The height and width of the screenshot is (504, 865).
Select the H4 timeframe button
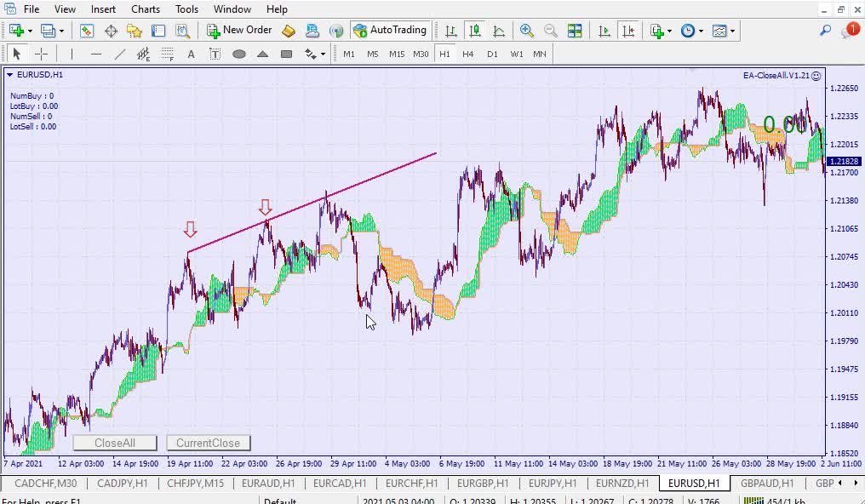[468, 54]
